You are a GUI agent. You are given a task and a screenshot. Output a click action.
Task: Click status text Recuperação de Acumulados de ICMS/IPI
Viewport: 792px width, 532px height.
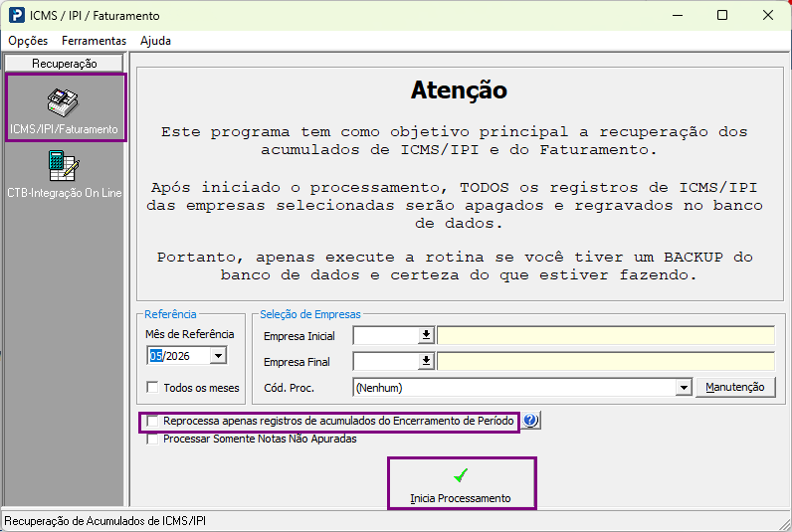(105, 520)
